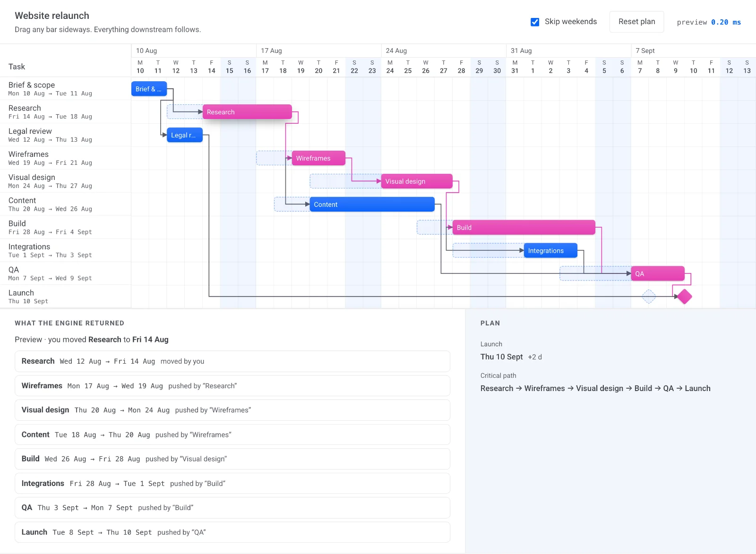
Task: Click the Reset plan button
Action: click(x=636, y=22)
